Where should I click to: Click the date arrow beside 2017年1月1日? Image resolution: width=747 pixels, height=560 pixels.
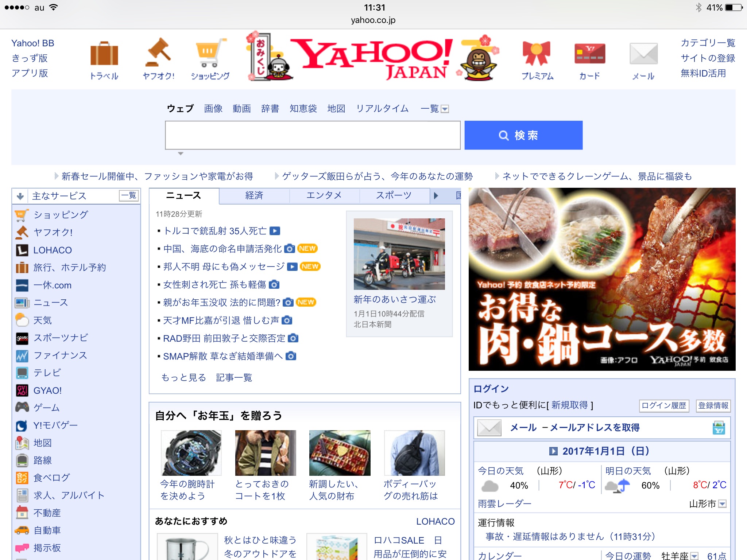[x=553, y=451]
